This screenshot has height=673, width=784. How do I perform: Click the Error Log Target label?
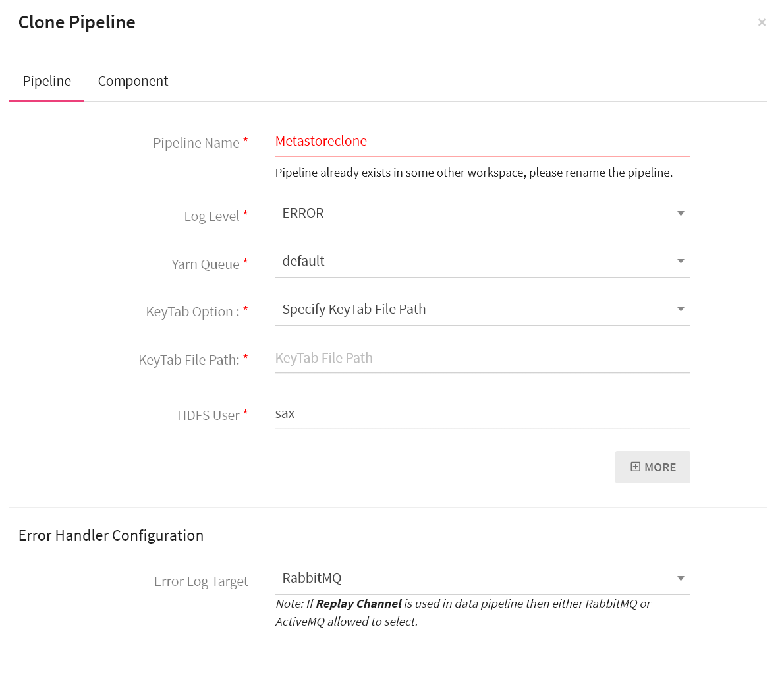click(x=201, y=581)
